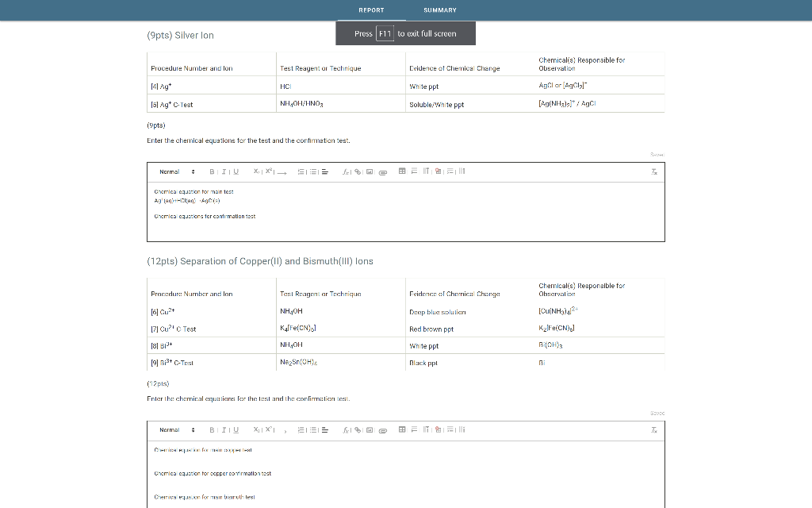Insert a table into the answer box
The image size is (812, 508).
coord(402,171)
